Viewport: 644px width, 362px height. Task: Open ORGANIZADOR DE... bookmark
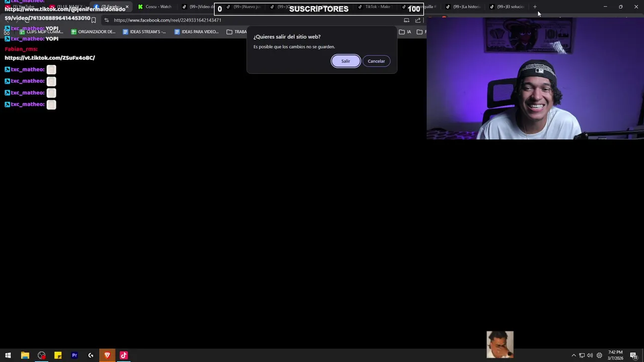pyautogui.click(x=93, y=32)
